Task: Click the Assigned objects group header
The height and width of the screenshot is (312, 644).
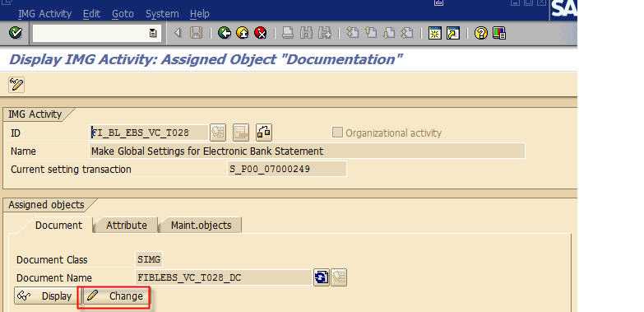Action: click(x=46, y=205)
